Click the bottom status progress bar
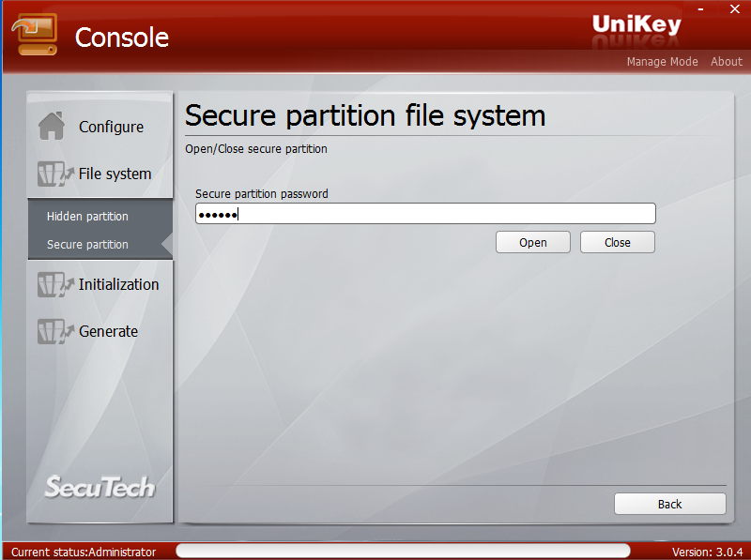The image size is (751, 560). [403, 551]
